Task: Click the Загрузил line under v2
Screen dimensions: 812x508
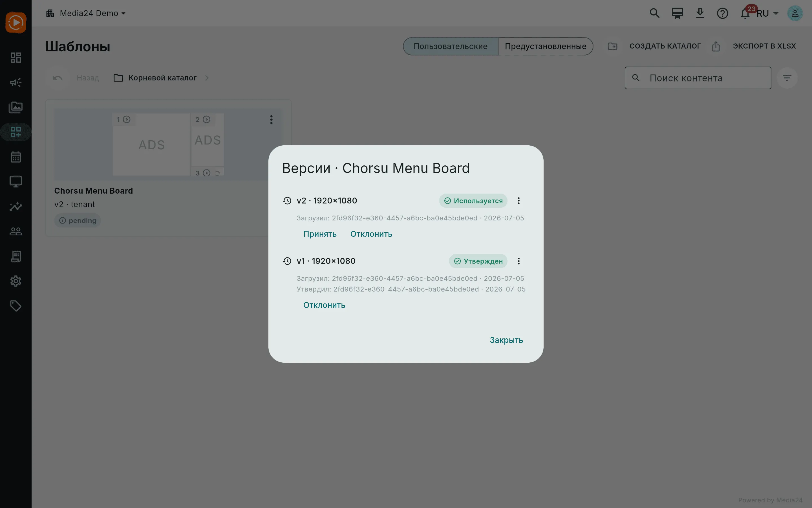Action: [x=410, y=218]
